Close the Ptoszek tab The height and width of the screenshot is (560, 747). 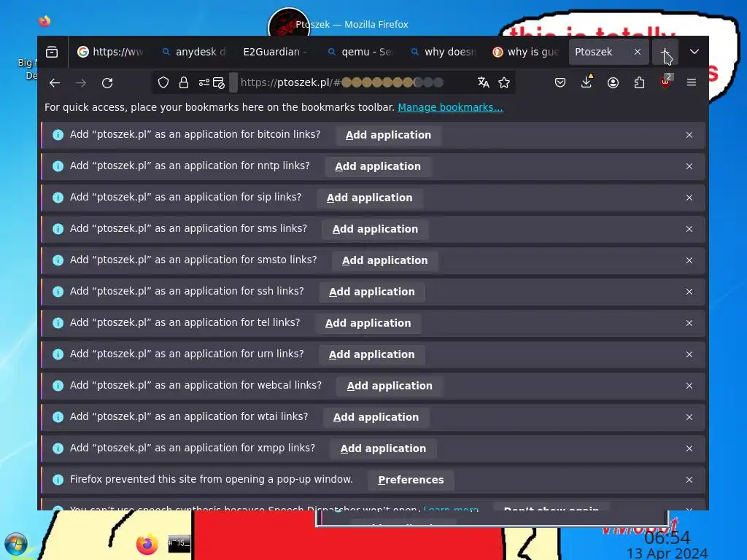638,52
